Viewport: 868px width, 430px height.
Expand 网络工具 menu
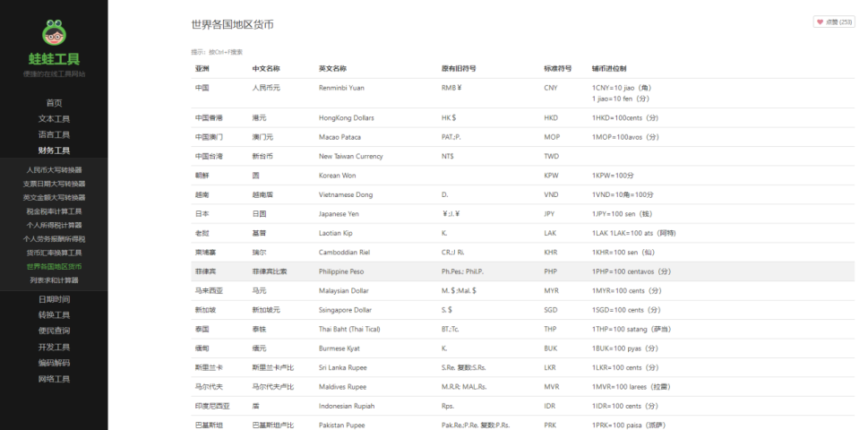[55, 379]
